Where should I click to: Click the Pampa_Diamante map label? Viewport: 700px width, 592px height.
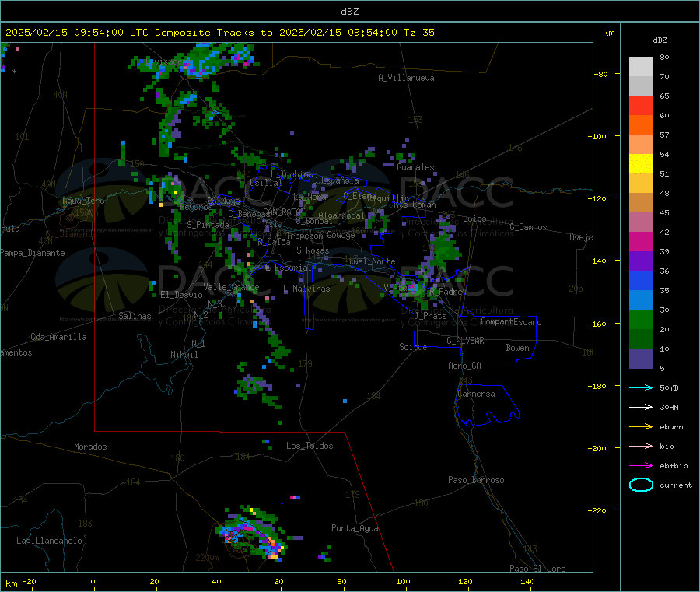33,253
